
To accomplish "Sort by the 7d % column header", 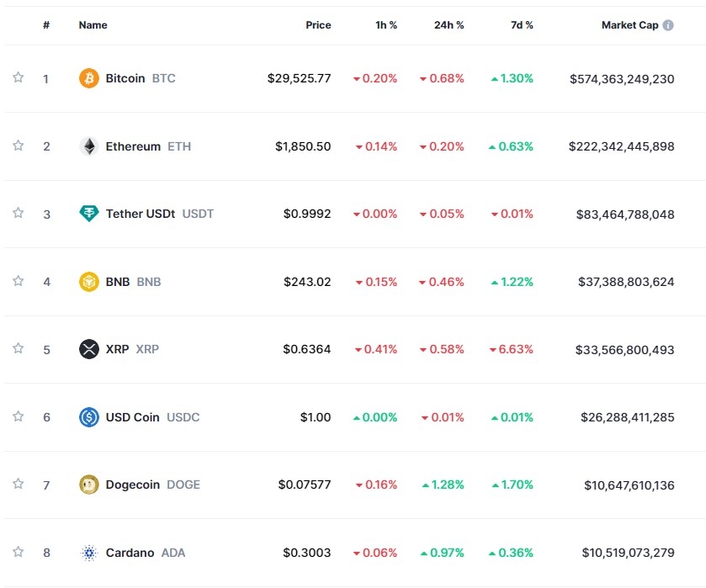I will click(522, 25).
